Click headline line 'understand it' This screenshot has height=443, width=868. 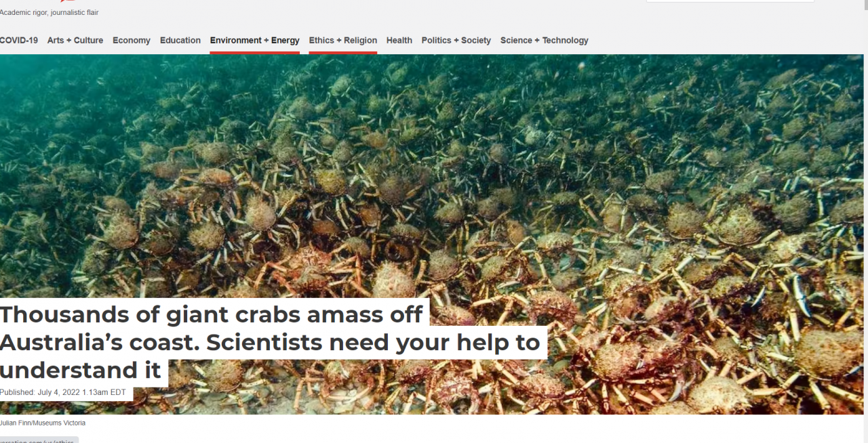[81, 371]
